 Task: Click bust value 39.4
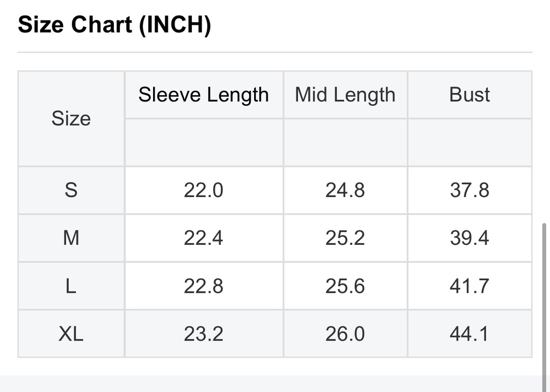point(469,238)
